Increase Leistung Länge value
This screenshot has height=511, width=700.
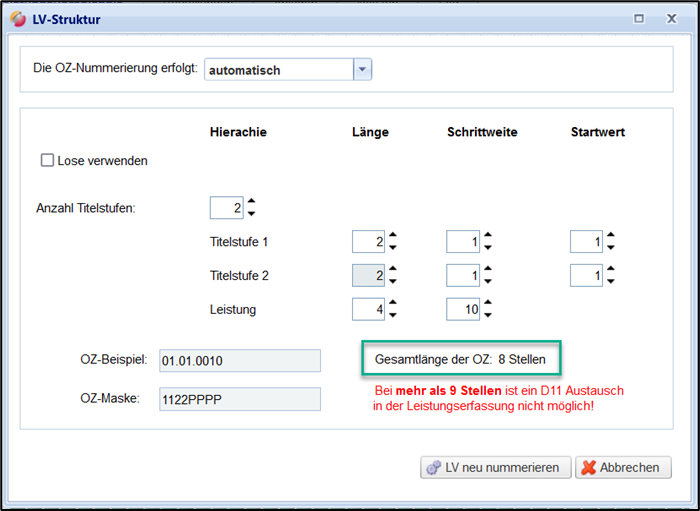(393, 304)
